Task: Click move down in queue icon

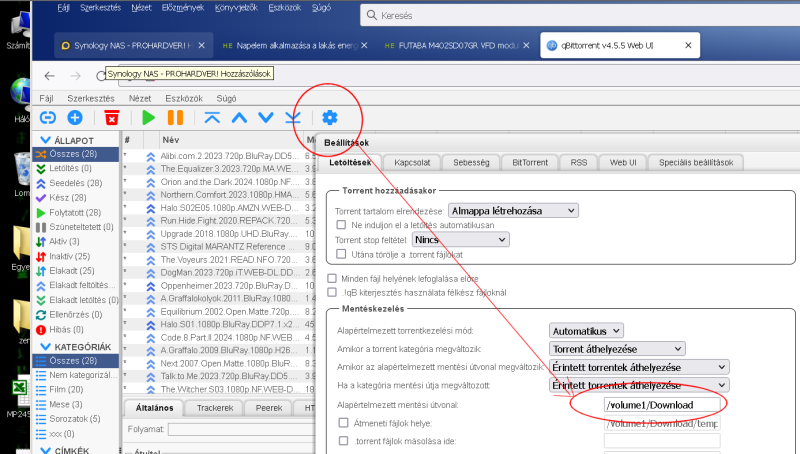Action: click(266, 118)
